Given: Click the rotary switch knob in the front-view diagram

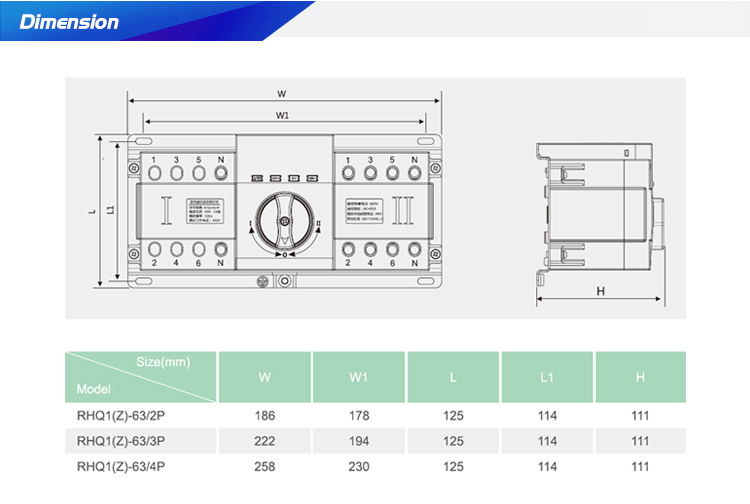Looking at the screenshot, I should tap(285, 221).
